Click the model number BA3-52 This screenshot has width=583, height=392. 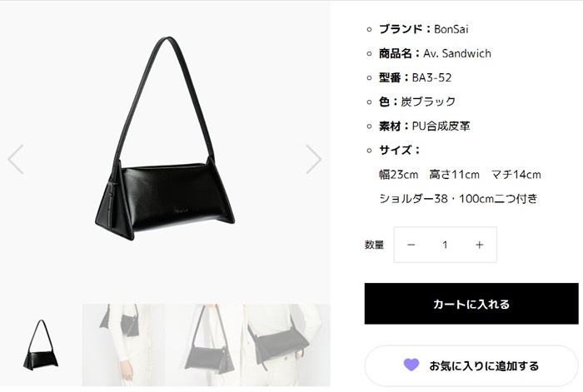point(431,77)
